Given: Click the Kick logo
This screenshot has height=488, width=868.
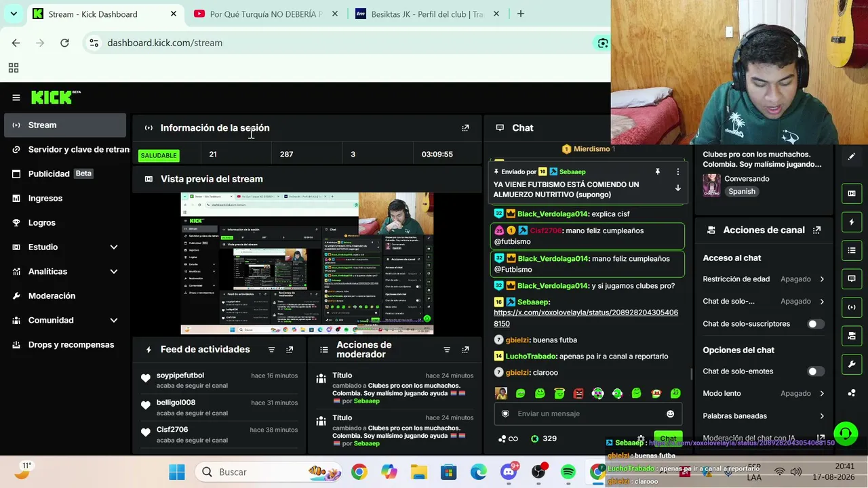Looking at the screenshot, I should tap(56, 97).
